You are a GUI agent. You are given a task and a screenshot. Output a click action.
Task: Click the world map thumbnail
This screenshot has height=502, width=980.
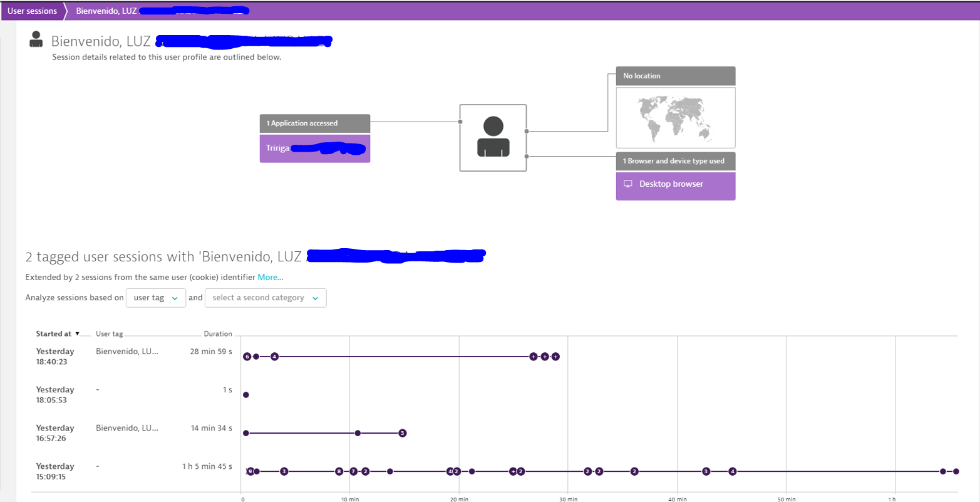675,118
